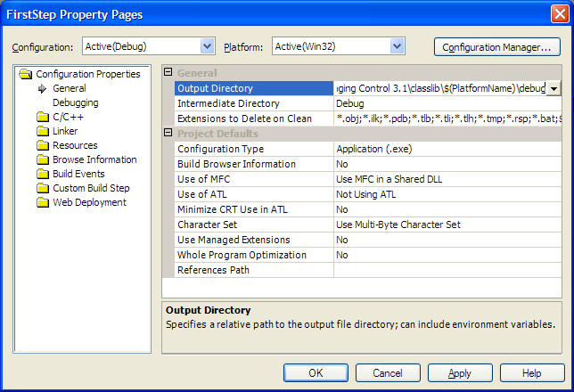Image resolution: width=574 pixels, height=392 pixels.
Task: Open the Configuration Manager
Action: (x=496, y=46)
